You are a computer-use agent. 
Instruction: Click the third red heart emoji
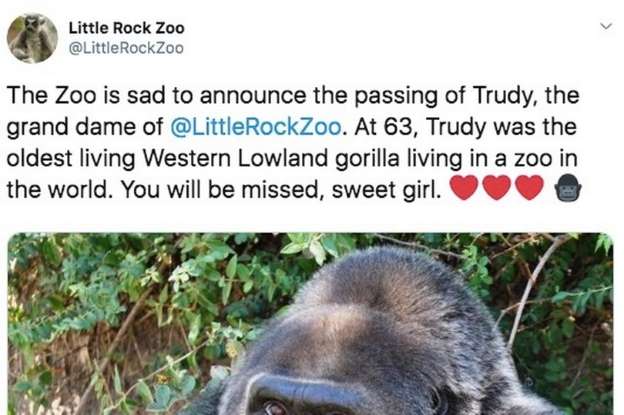pyautogui.click(x=530, y=187)
